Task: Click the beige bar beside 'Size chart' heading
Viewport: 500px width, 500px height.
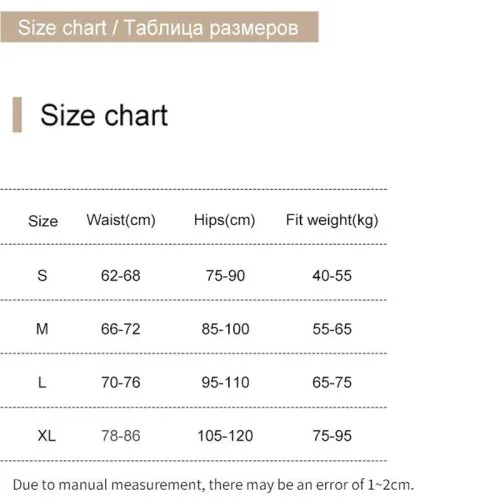Action: 17,115
